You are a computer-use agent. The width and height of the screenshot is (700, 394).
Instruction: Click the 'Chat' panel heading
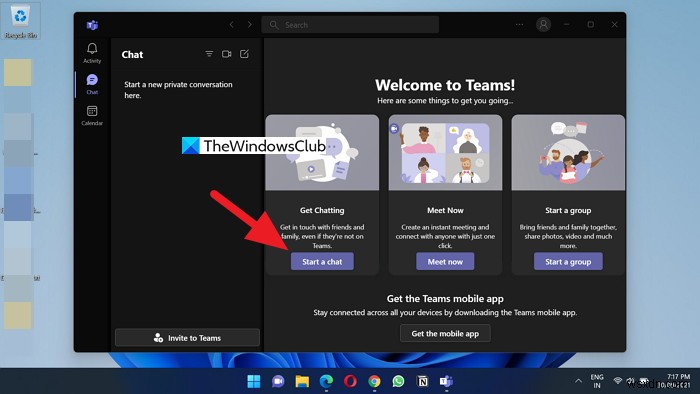(132, 54)
